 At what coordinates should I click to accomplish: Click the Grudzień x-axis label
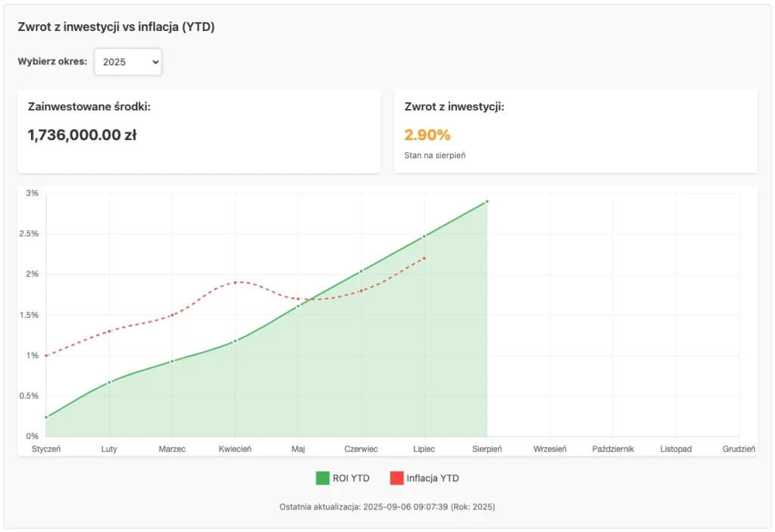click(x=739, y=449)
